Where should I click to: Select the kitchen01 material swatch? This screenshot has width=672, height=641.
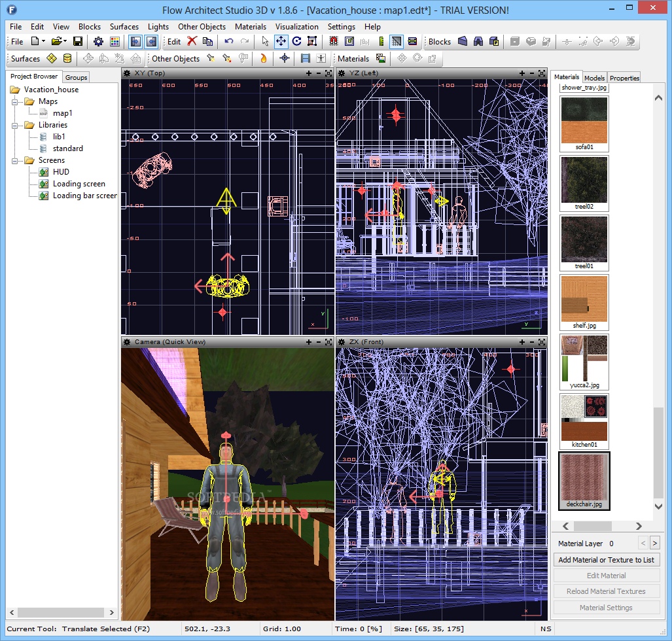pos(584,422)
